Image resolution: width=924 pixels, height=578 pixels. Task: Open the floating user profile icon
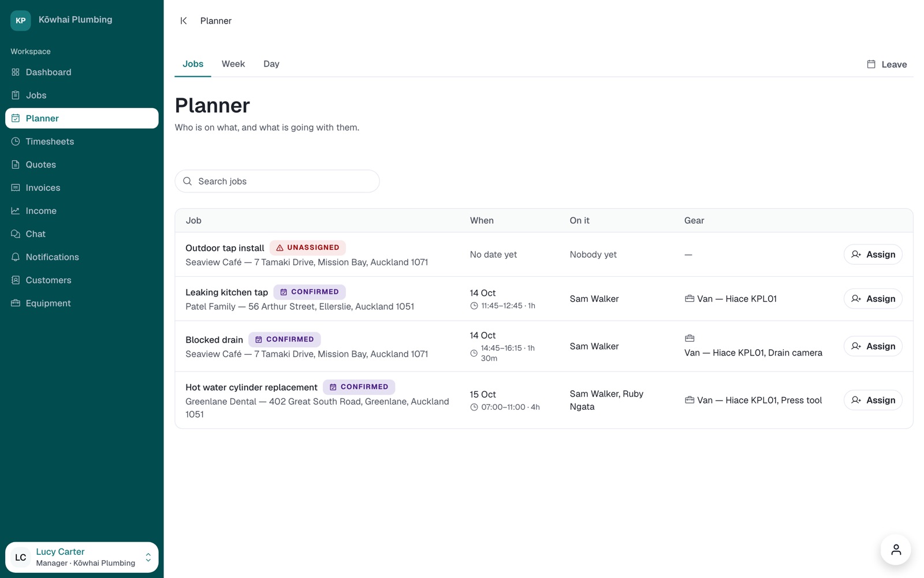tap(896, 550)
